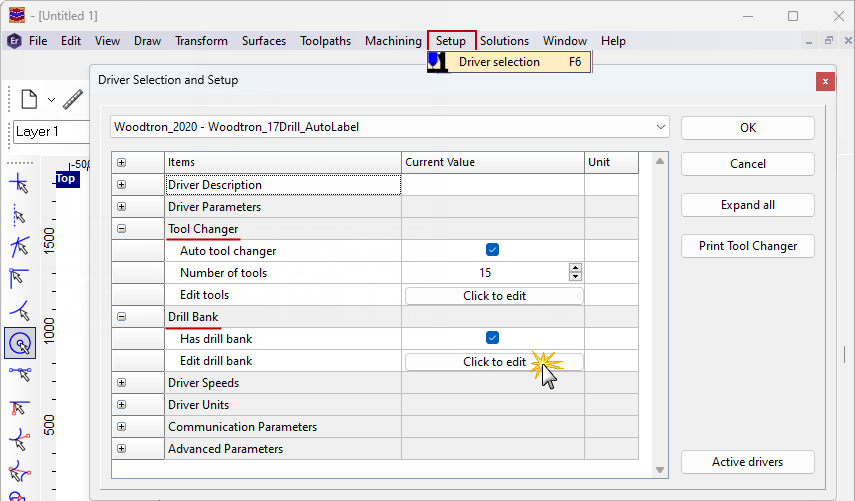Click the Top view label
Image resolution: width=855 pixels, height=501 pixels.
(65, 178)
